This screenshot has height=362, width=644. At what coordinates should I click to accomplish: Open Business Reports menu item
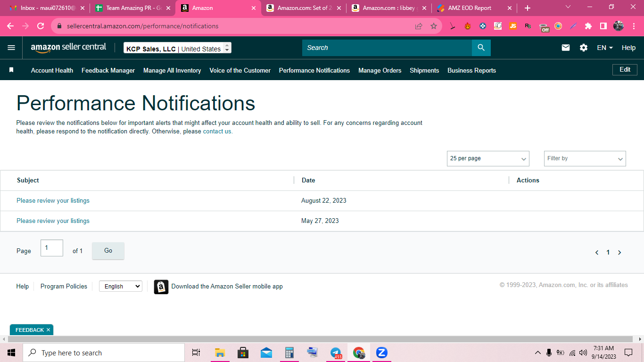(x=471, y=70)
